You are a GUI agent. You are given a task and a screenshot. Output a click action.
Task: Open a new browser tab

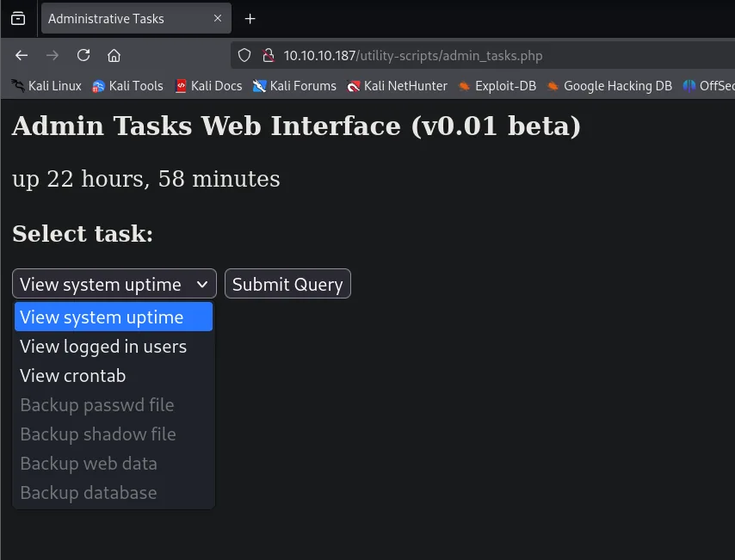tap(250, 19)
